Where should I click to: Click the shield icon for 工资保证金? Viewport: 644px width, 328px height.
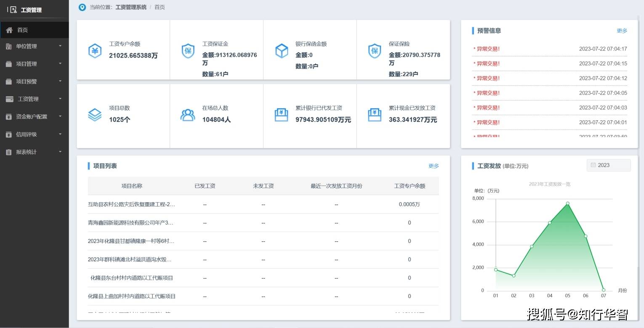(x=188, y=51)
